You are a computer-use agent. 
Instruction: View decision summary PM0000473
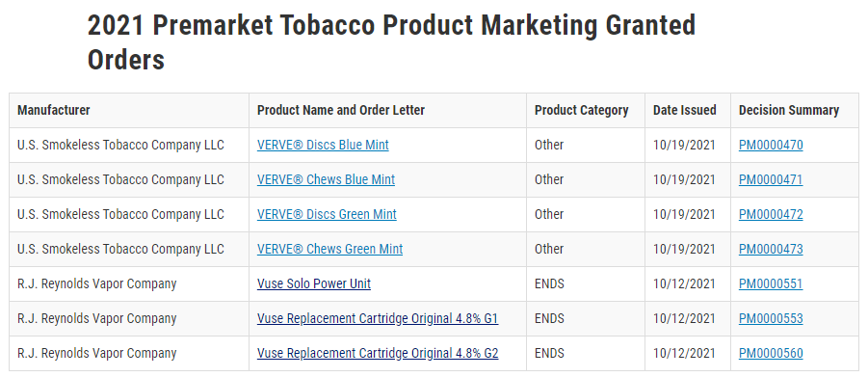pos(771,249)
